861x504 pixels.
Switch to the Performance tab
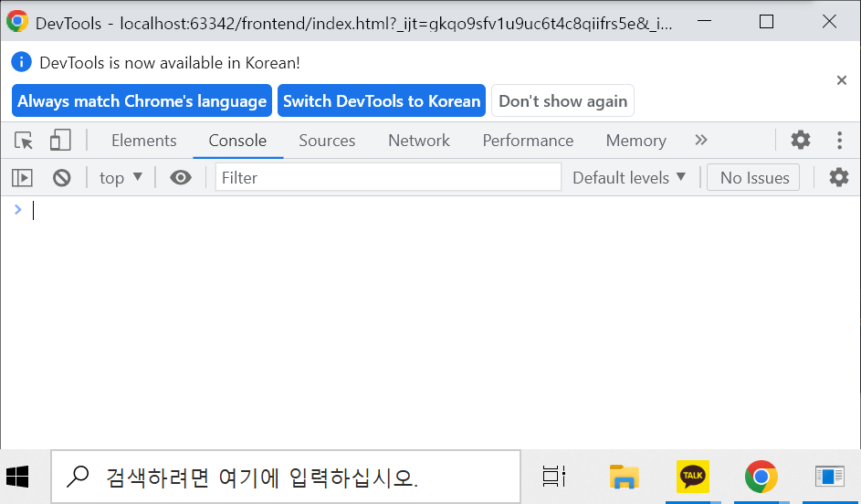[529, 141]
